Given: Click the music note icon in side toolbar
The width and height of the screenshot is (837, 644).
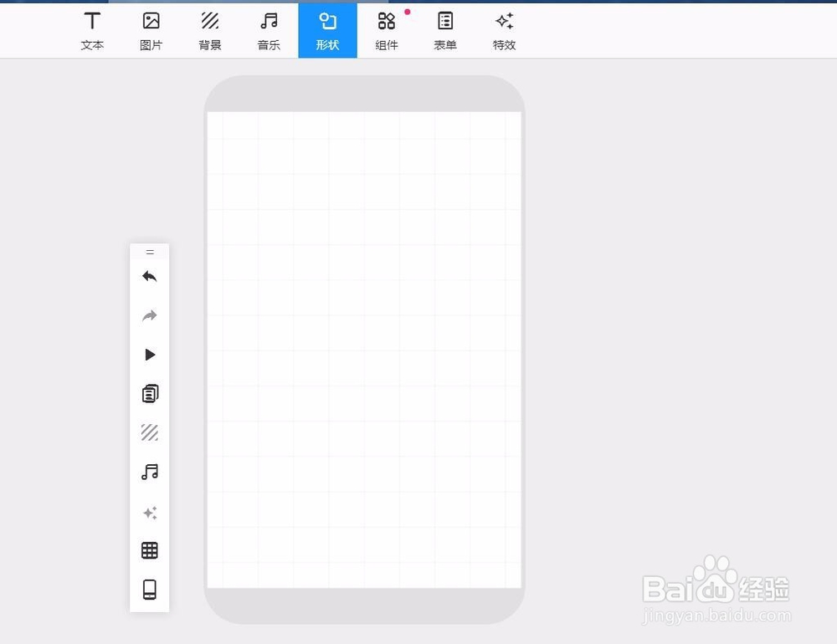Looking at the screenshot, I should (150, 472).
